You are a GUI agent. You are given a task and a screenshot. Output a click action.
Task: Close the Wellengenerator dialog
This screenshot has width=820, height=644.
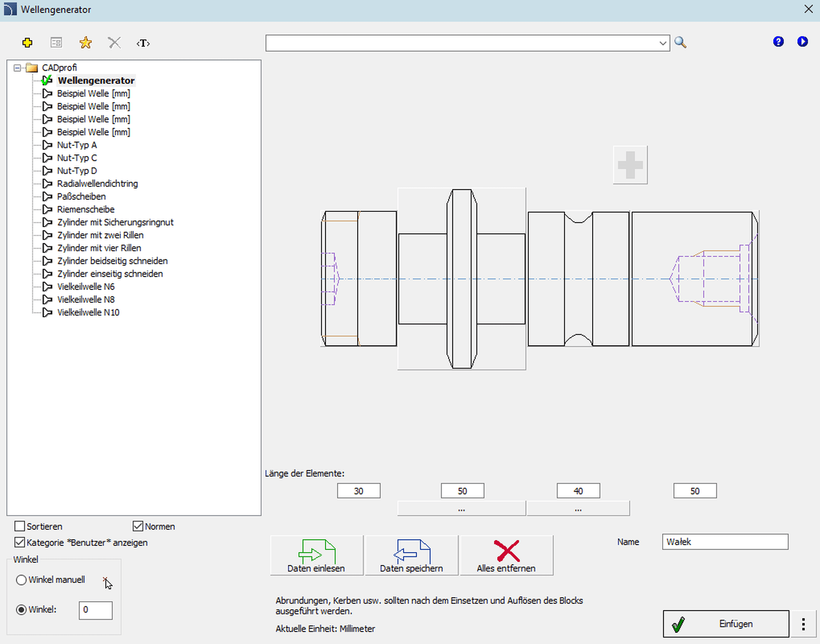coord(808,9)
